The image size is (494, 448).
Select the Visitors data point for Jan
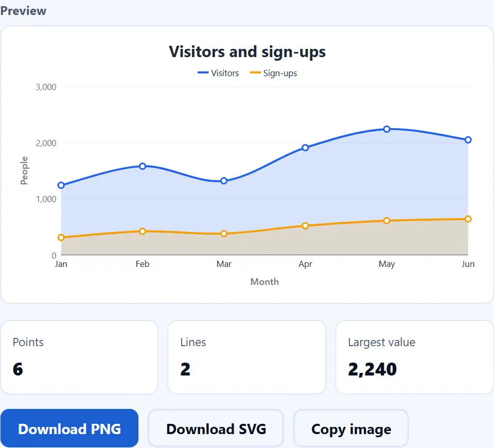click(61, 185)
